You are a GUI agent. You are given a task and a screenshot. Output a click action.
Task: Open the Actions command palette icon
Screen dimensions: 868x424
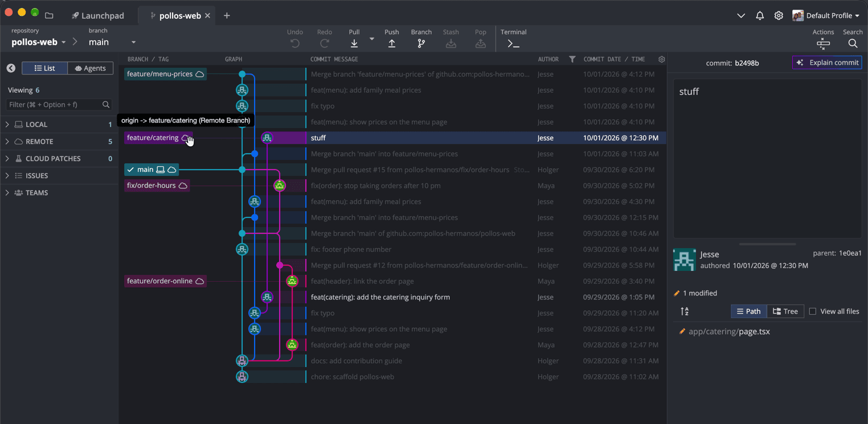tap(823, 44)
